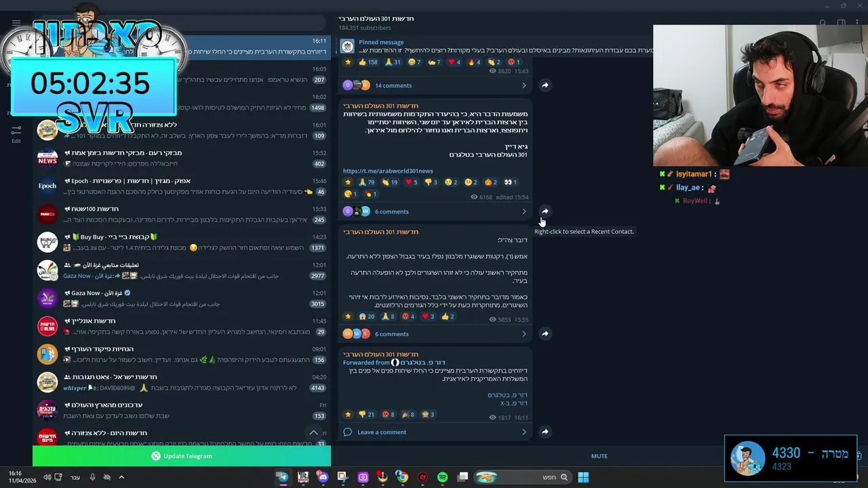Viewport: 868px width, 488px height.
Task: Toggle the praying hands 79 reaction
Action: click(368, 182)
